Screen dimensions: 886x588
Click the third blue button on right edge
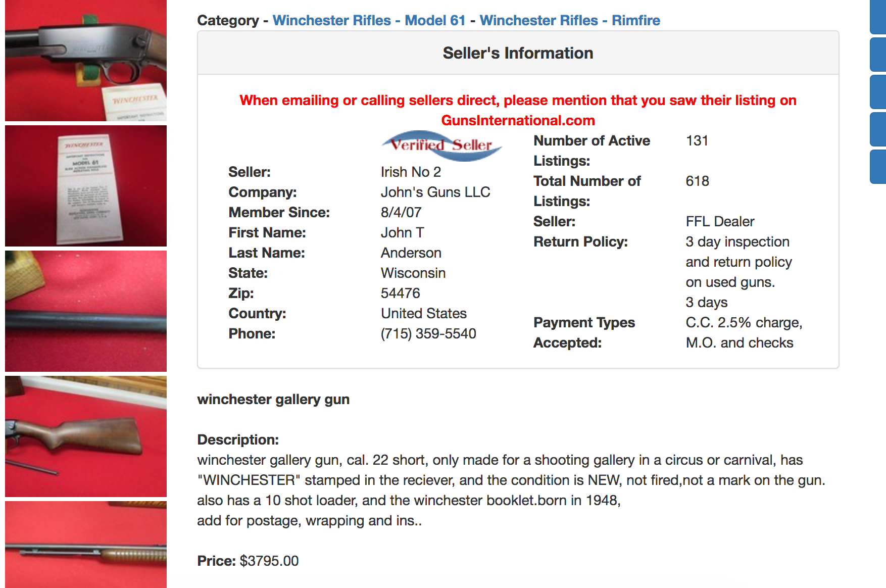click(x=878, y=92)
